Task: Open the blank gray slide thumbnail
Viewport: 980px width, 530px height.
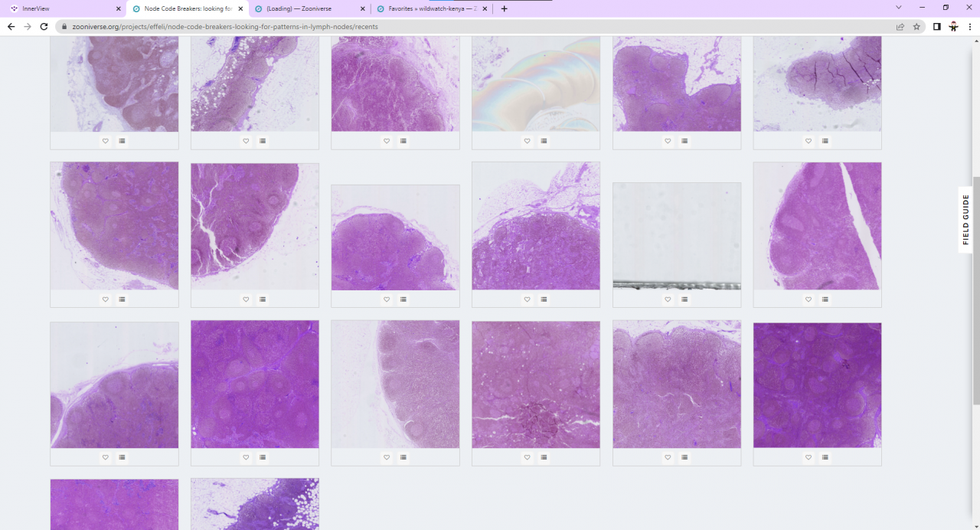Action: 677,236
